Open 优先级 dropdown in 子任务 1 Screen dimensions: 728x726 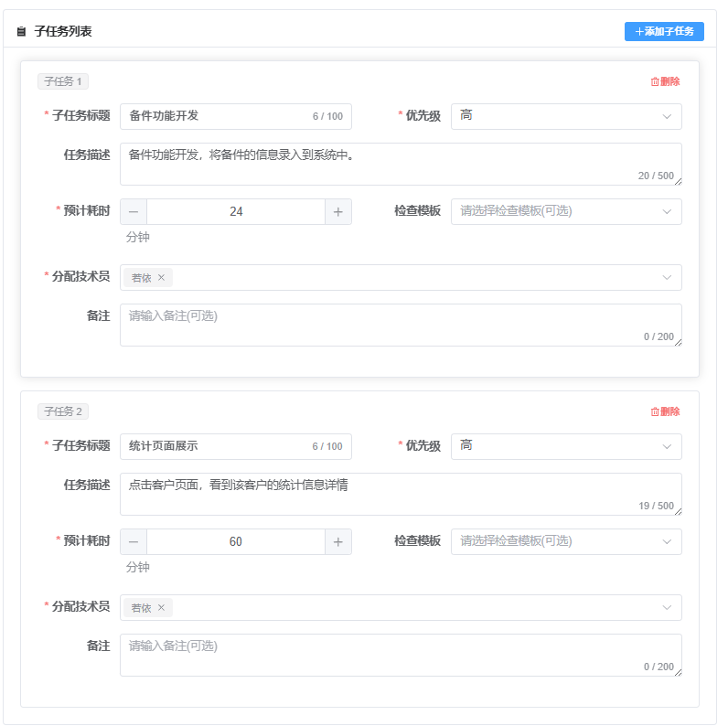pyautogui.click(x=565, y=116)
